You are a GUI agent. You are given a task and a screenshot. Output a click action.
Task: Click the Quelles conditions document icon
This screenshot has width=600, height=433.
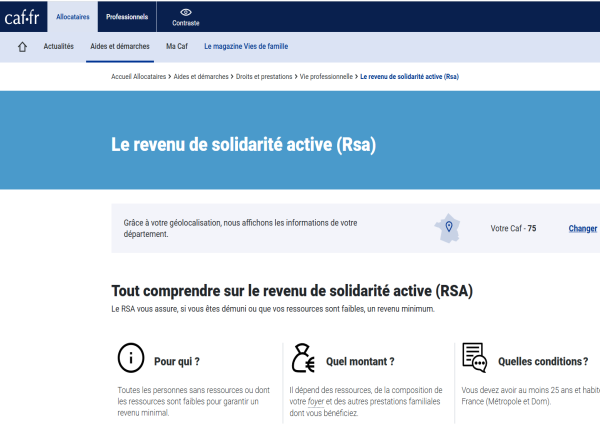474,358
